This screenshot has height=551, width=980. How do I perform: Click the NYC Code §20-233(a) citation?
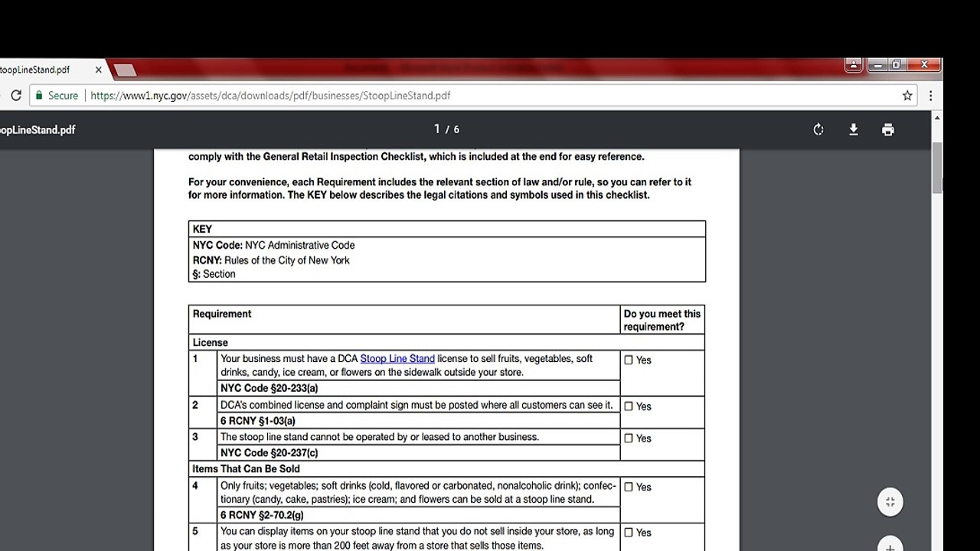269,388
